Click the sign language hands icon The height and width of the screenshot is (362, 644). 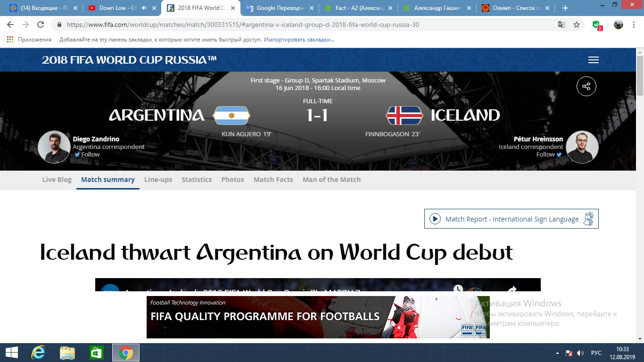[589, 219]
